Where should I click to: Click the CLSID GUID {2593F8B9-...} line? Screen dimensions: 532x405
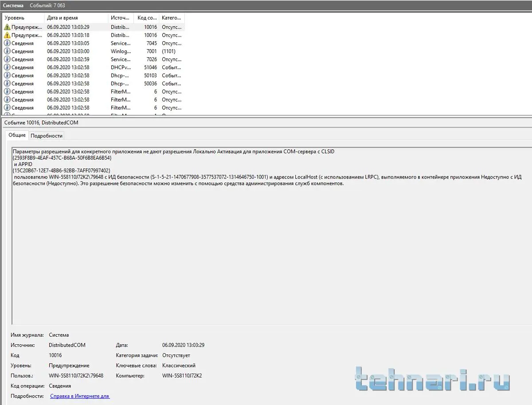pos(62,157)
